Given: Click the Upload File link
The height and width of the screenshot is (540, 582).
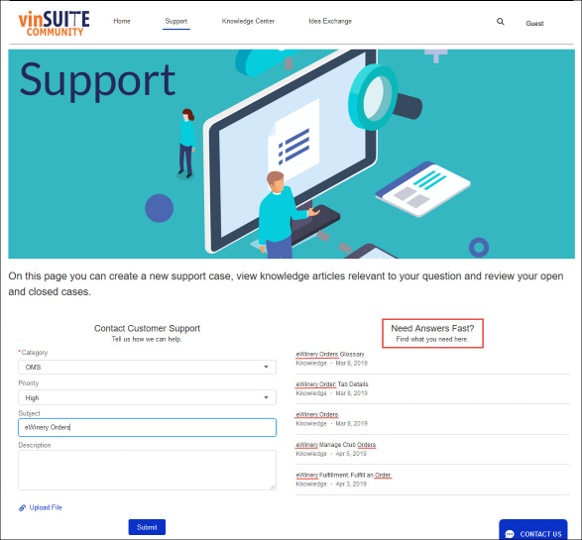Looking at the screenshot, I should point(46,507).
